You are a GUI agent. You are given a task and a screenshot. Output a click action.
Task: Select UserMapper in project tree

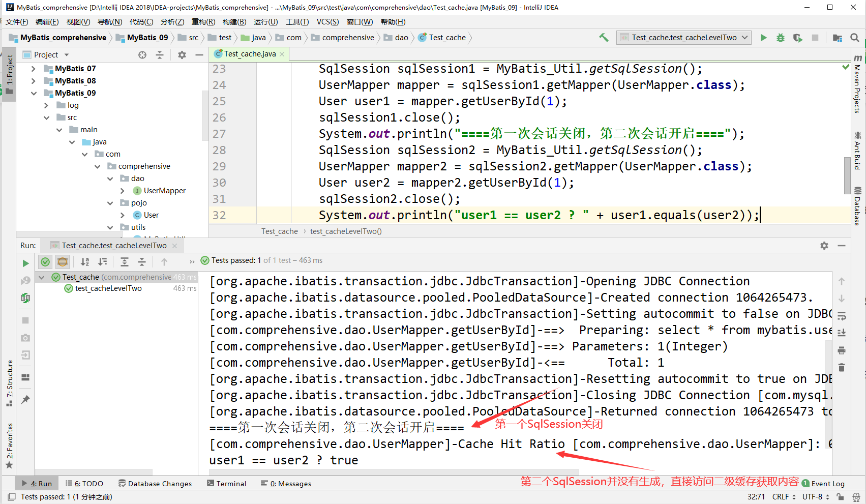tap(165, 191)
